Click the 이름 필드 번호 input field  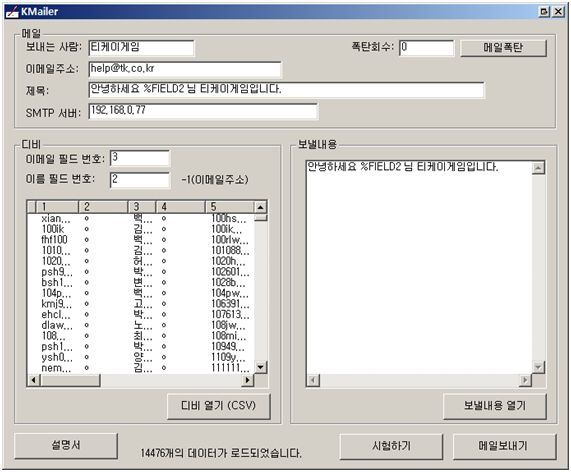coord(140,180)
